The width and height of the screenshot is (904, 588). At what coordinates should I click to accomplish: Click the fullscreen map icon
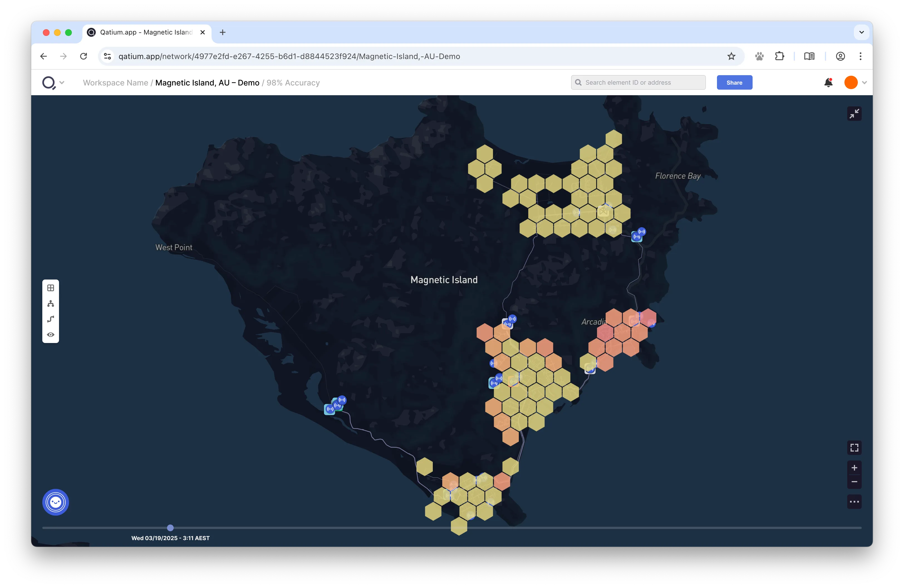[854, 447]
